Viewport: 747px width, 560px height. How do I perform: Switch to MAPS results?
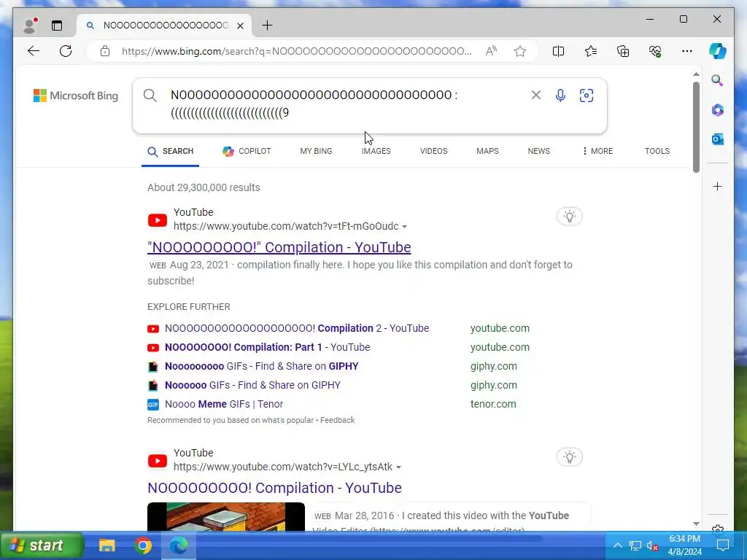click(x=487, y=151)
